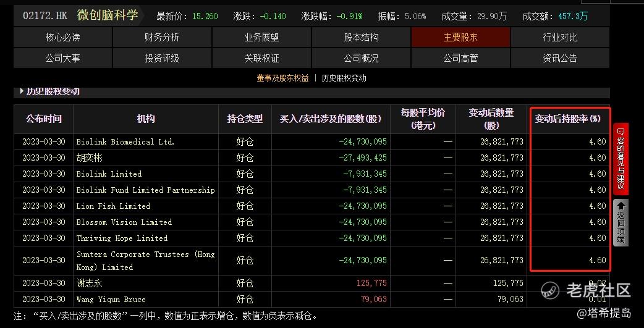Screen dimensions: 644x328
Task: Click share change value -27,493,425
Action: (363, 158)
